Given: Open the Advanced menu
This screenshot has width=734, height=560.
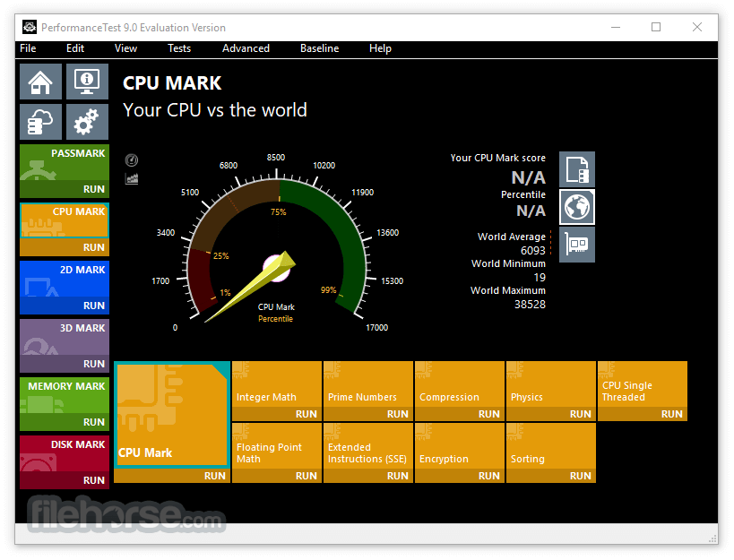Looking at the screenshot, I should (x=246, y=48).
